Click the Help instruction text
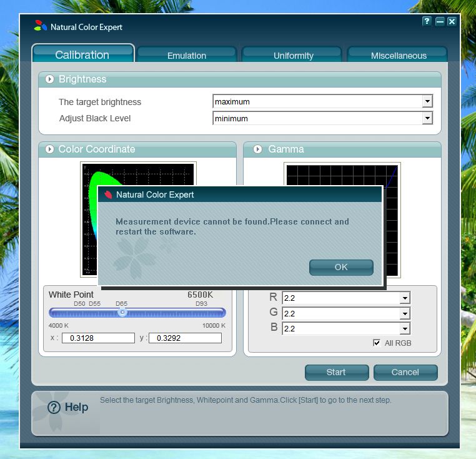This screenshot has width=476, height=459. [x=245, y=400]
